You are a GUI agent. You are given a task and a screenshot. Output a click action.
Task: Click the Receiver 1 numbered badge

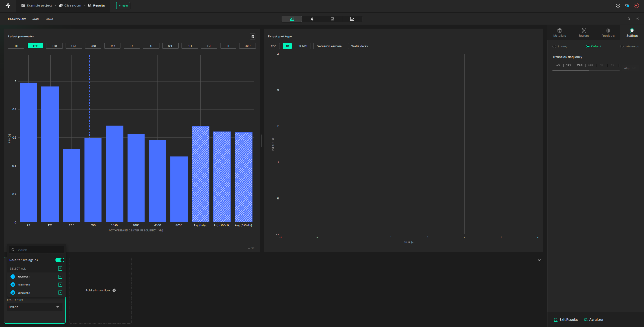pos(13,276)
